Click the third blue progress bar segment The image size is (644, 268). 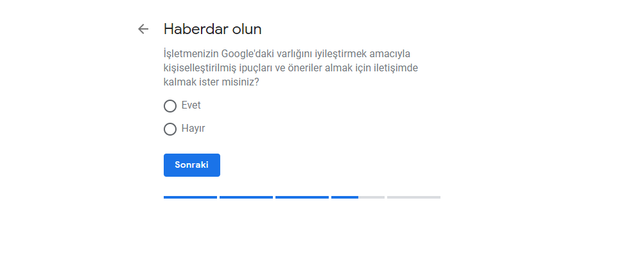302,197
